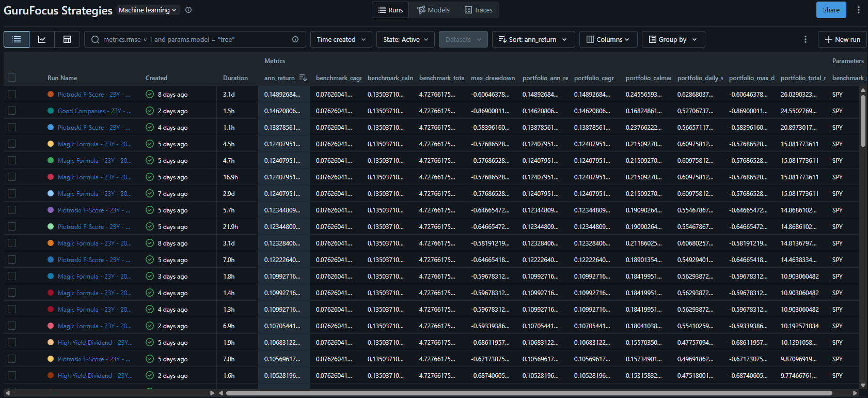The width and height of the screenshot is (868, 398).
Task: Click the vertical scrollbar thumb
Action: tap(863, 121)
